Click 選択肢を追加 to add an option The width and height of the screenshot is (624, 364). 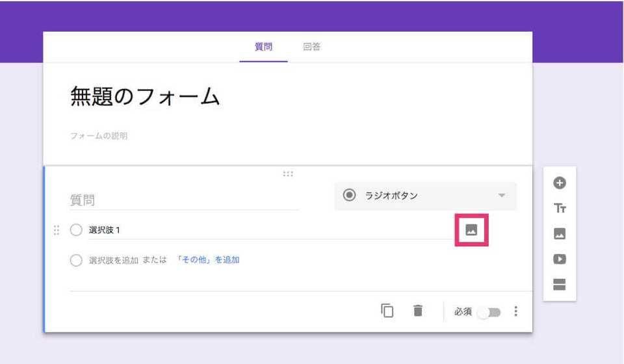tap(113, 260)
